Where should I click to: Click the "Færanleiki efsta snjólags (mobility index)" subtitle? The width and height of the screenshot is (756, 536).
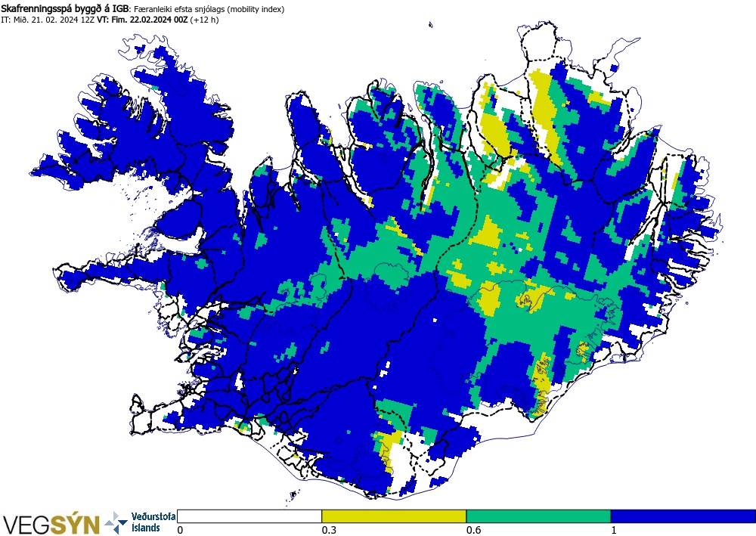point(209,9)
